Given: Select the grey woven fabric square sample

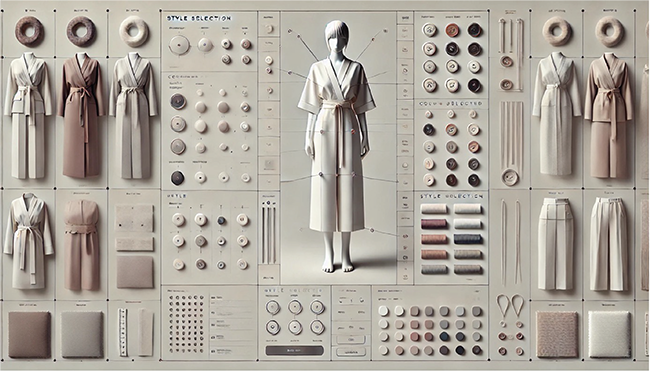Looking at the screenshot, I should click(82, 335).
